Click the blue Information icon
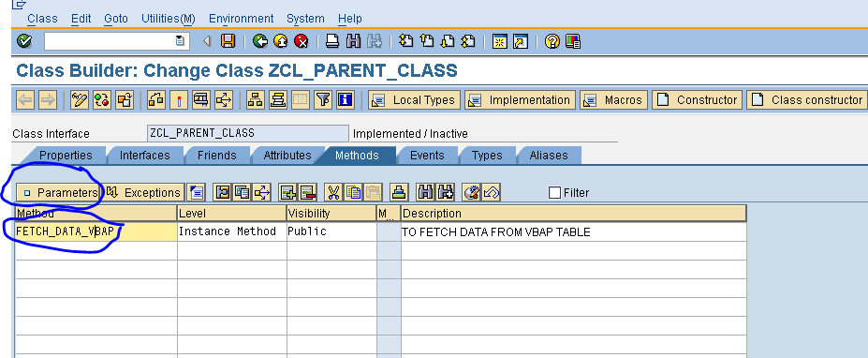The height and width of the screenshot is (358, 868). tap(345, 99)
